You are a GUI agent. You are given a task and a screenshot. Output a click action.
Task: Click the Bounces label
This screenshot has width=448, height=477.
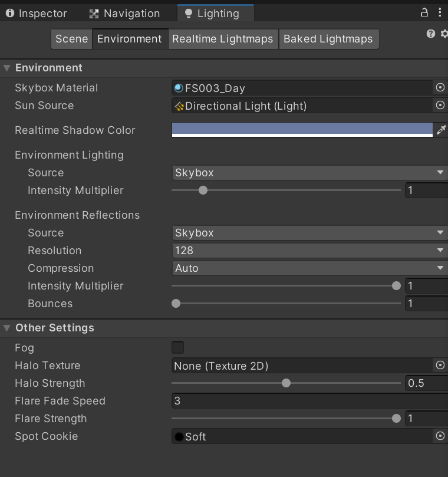click(50, 304)
